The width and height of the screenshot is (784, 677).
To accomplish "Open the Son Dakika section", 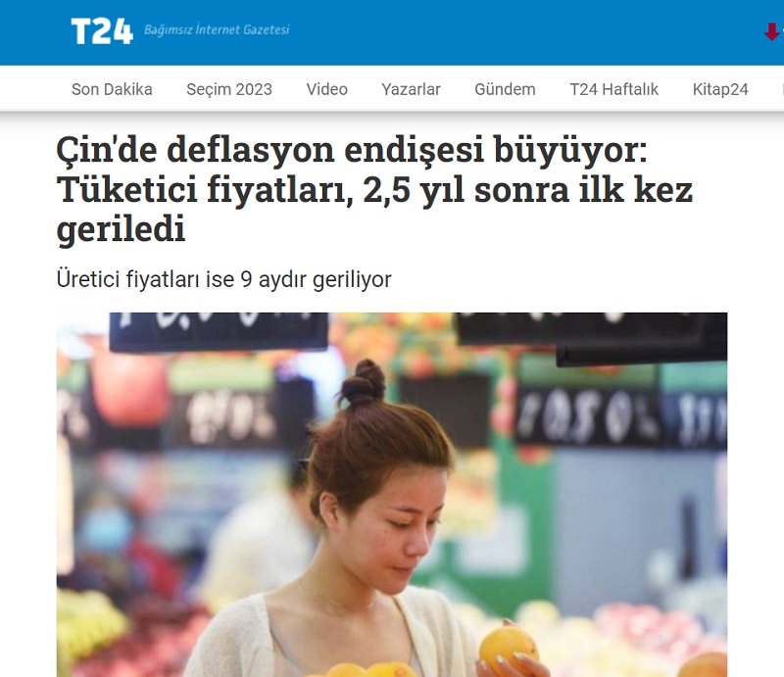I will 112,89.
